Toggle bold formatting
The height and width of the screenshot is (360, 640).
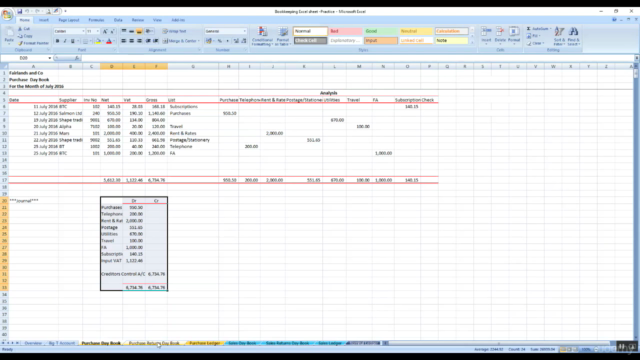pos(57,41)
